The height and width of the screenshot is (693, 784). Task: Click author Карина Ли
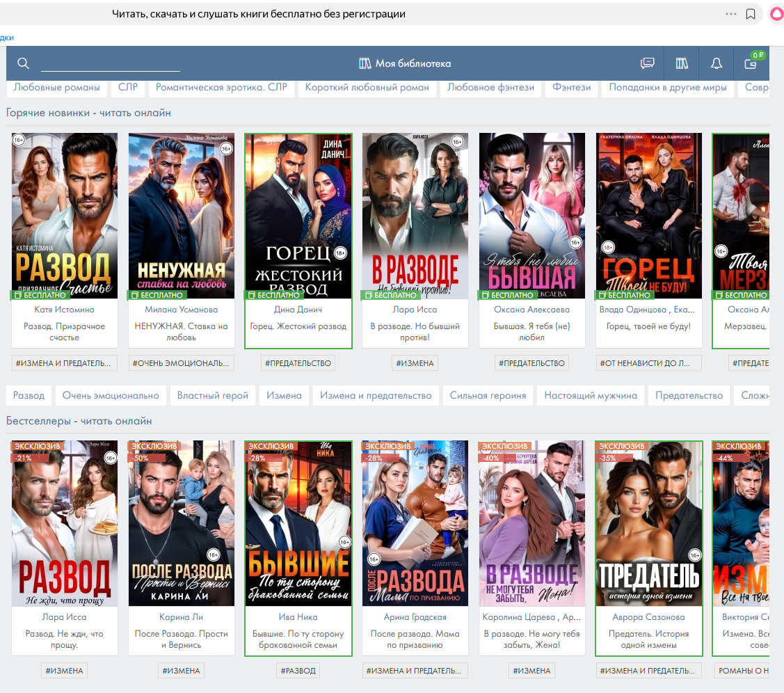181,617
